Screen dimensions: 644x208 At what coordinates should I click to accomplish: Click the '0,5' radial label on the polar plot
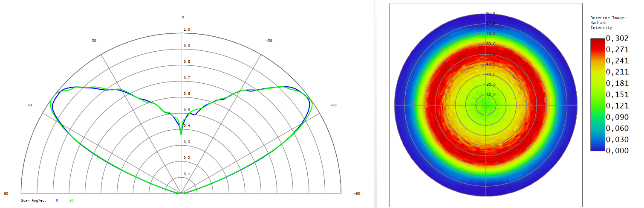pyautogui.click(x=187, y=110)
